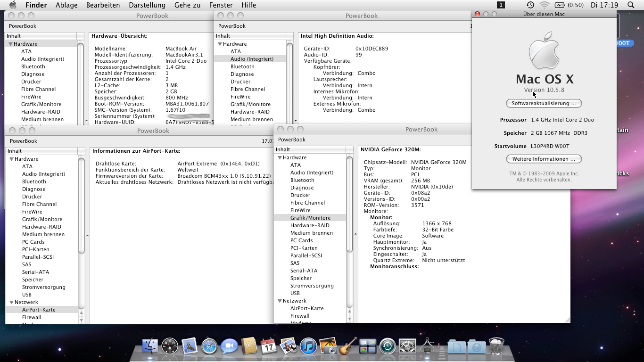Image resolution: width=644 pixels, height=362 pixels.
Task: Click the Wi-Fi status icon
Action: pos(545,5)
